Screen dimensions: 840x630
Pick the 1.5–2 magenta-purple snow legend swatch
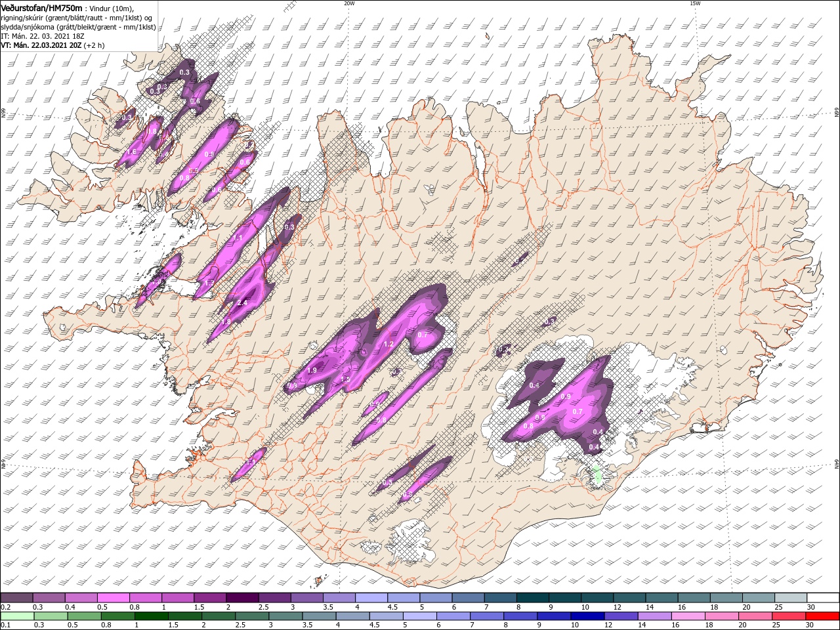(x=210, y=598)
